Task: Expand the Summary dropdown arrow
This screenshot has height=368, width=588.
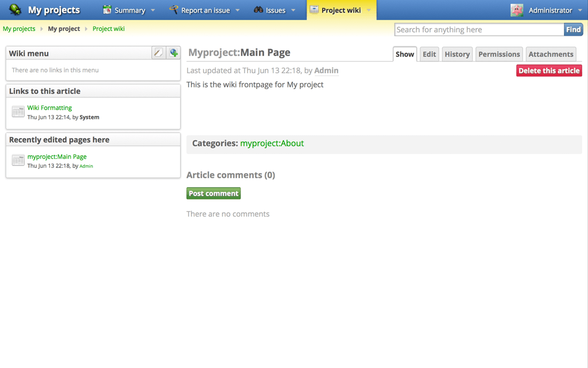Action: [x=153, y=10]
